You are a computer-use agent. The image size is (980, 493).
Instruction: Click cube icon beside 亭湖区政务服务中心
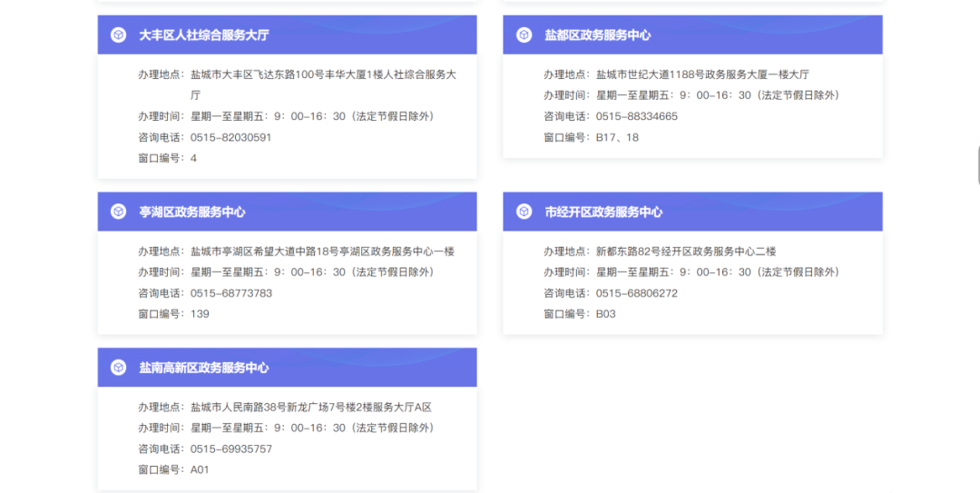[x=118, y=212]
